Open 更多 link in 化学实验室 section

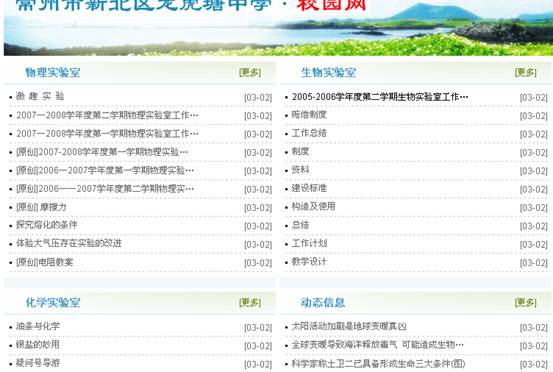[250, 303]
